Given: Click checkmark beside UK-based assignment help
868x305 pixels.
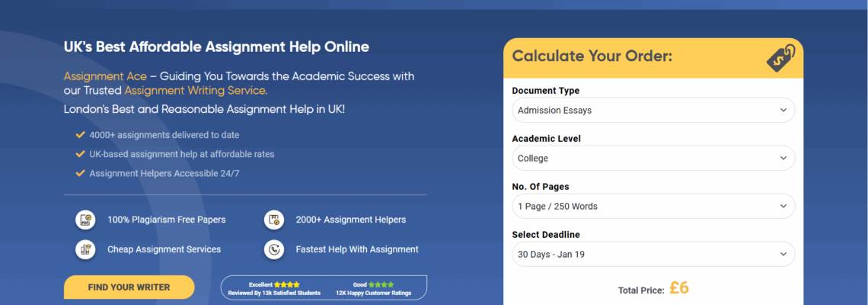Looking at the screenshot, I should coord(80,154).
